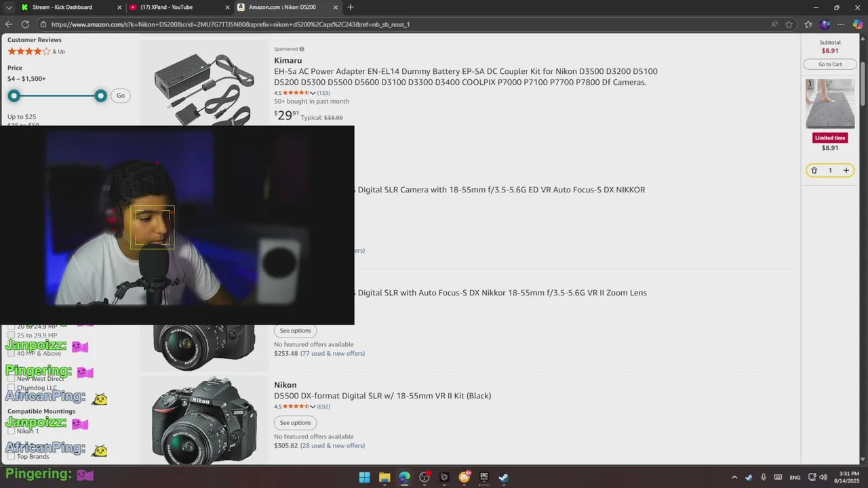Click the left price slider handle

click(x=14, y=96)
